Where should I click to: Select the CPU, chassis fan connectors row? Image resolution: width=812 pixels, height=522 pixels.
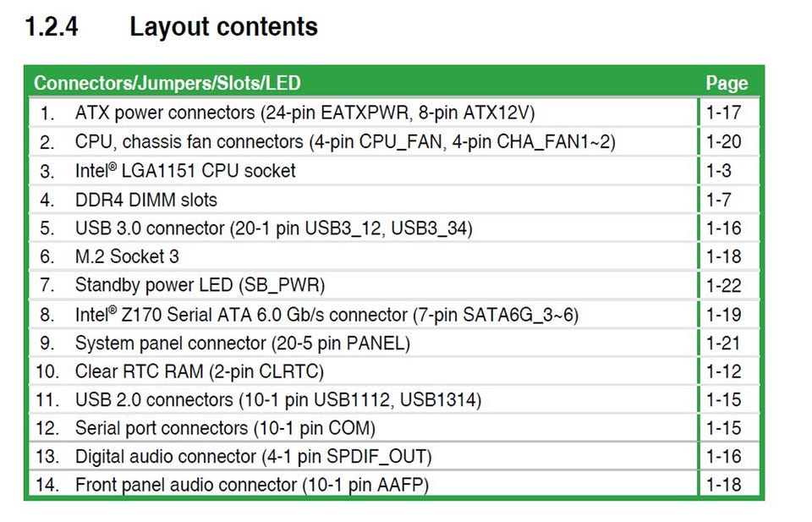pos(344,141)
